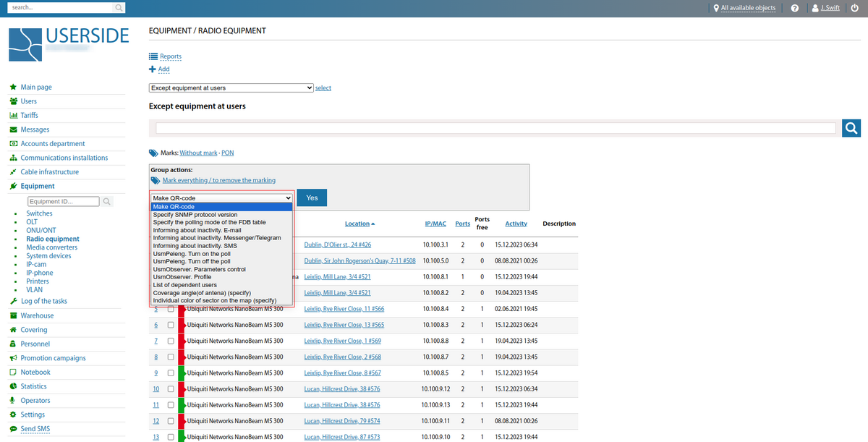Check the checkbox for row 6
Image resolution: width=868 pixels, height=442 pixels.
pyautogui.click(x=171, y=325)
